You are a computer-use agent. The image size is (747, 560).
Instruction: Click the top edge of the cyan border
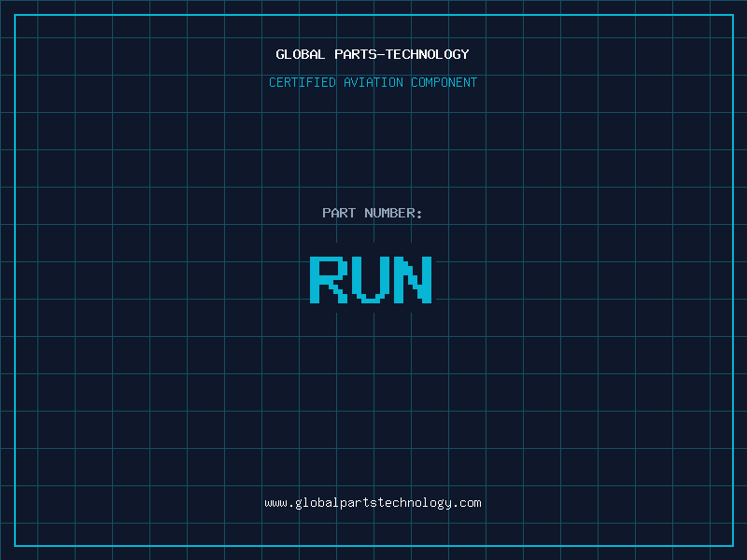tap(373, 15)
